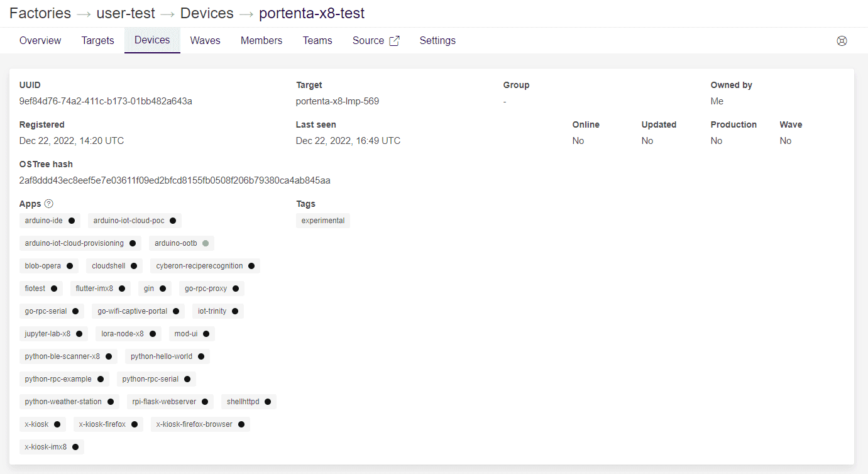This screenshot has width=868, height=474.
Task: Click the python-weather-station app chip
Action: [63, 402]
